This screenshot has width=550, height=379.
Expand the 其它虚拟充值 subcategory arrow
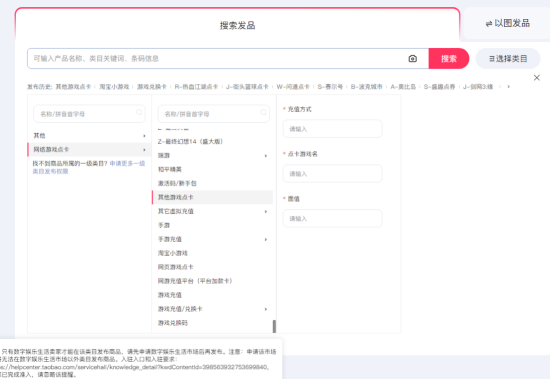tap(266, 212)
